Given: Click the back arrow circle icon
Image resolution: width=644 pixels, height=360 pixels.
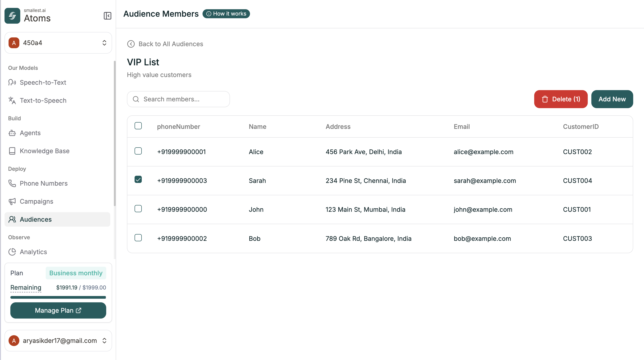Looking at the screenshot, I should click(131, 44).
